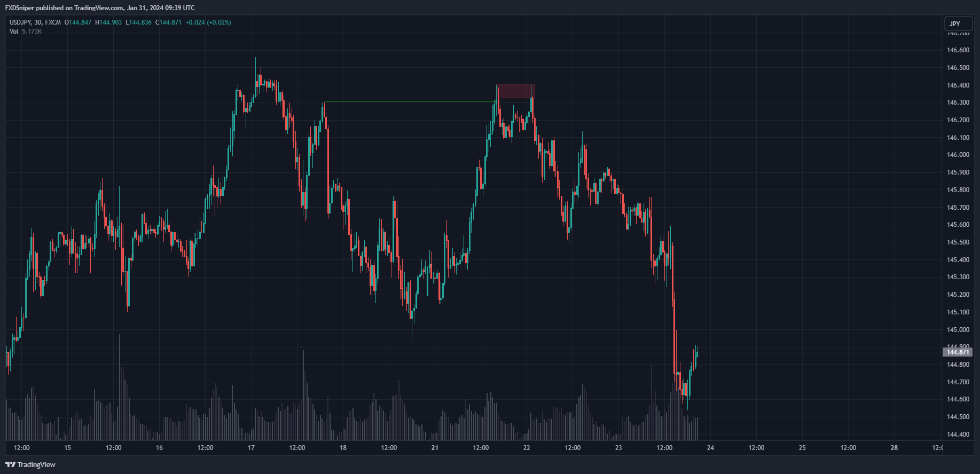Select the gray horizontal line drawing
Image resolution: width=980 pixels, height=474 pixels.
point(409,101)
